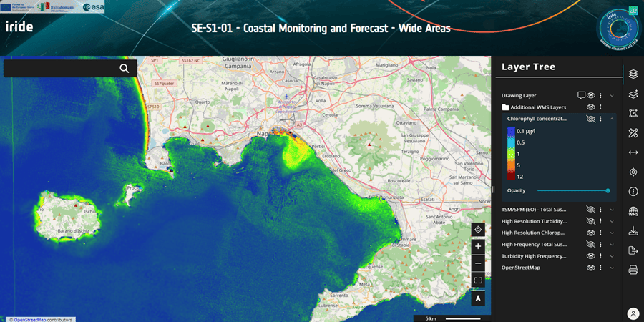This screenshot has width=644, height=322.
Task: Open the WMS globe tool
Action: coord(633,212)
